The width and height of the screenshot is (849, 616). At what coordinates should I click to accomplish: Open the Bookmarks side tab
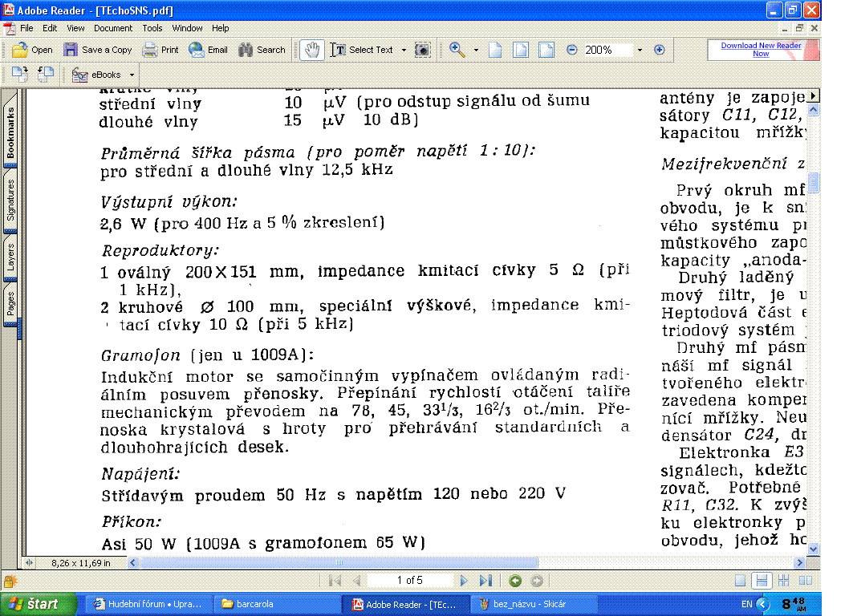click(11, 134)
